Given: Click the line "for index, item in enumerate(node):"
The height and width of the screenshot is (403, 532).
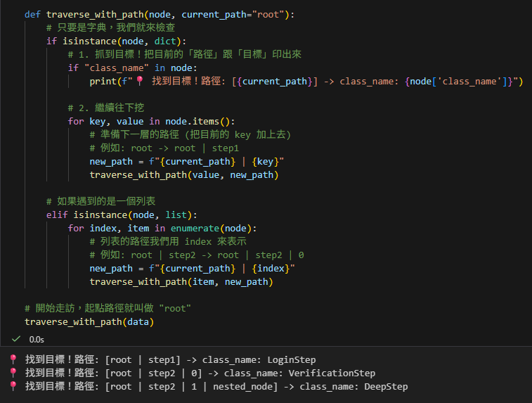Looking at the screenshot, I should [x=162, y=228].
